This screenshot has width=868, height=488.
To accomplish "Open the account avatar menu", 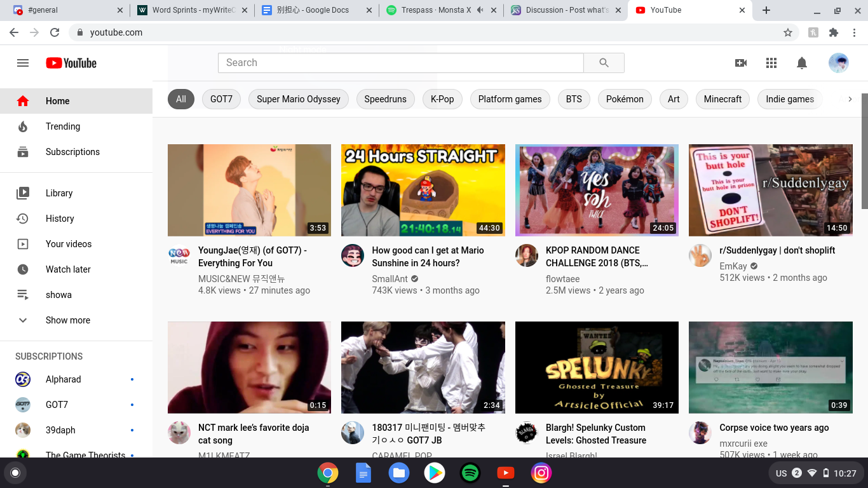I will click(x=839, y=63).
